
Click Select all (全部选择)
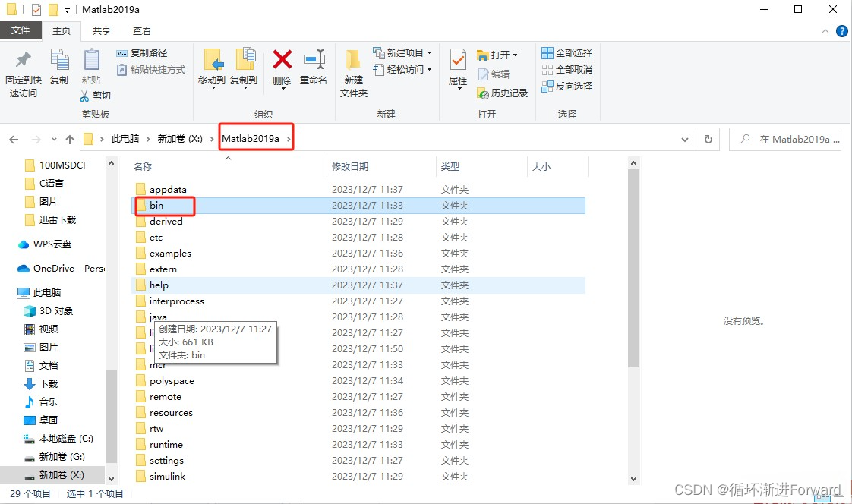(566, 52)
